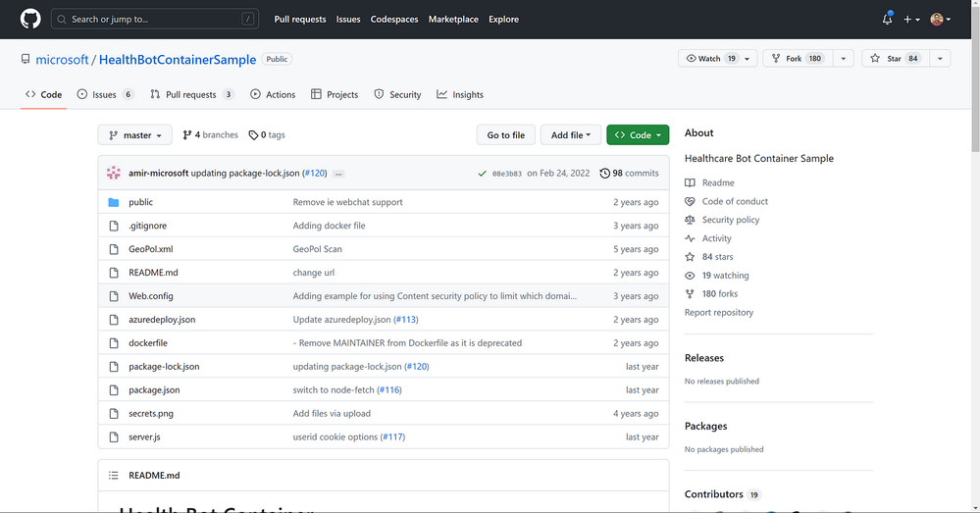The width and height of the screenshot is (980, 513).
Task: Open Pull requests in top navigation
Action: 300,20
